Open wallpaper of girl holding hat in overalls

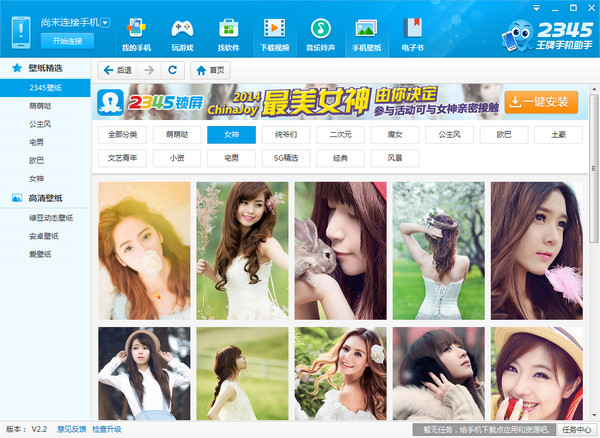coord(144,373)
